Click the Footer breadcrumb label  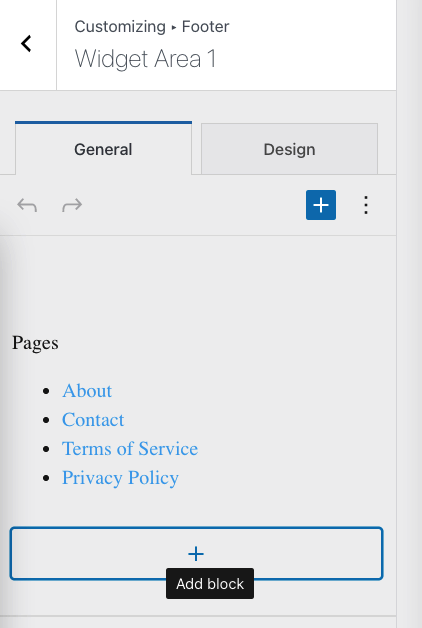pyautogui.click(x=205, y=26)
